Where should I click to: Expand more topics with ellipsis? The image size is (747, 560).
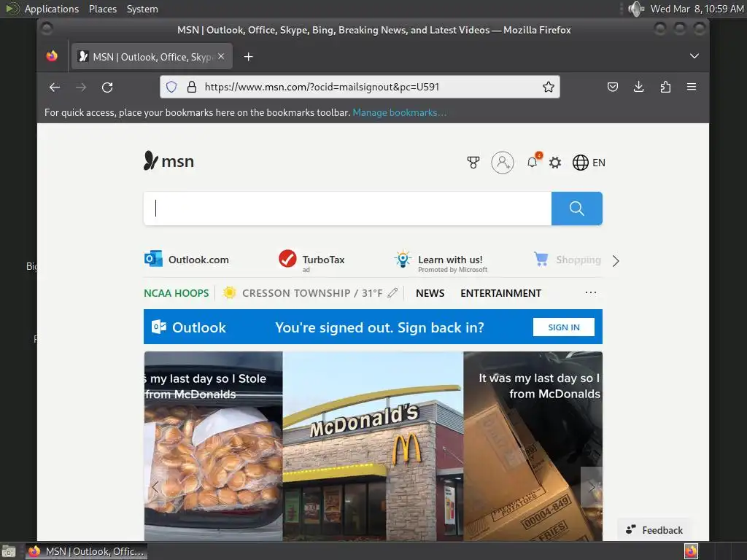point(591,292)
